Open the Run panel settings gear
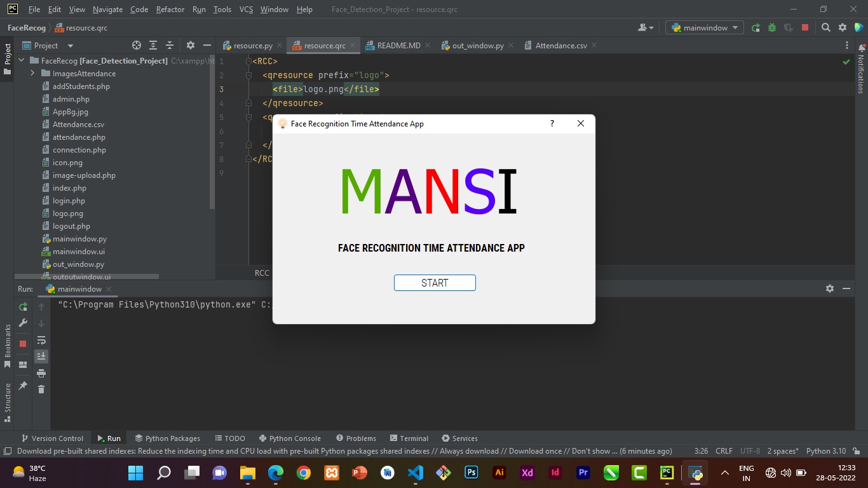 pos(829,288)
